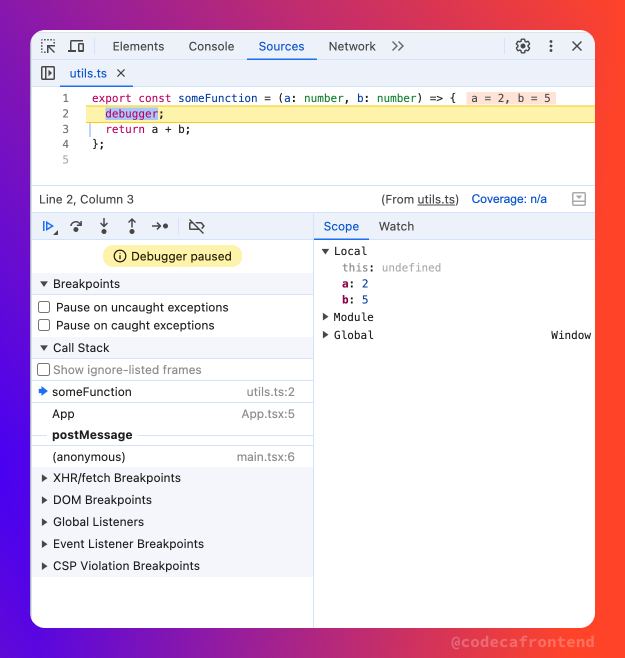Toggle the file navigator sidebar
Image resolution: width=625 pixels, height=658 pixels.
pos(48,73)
